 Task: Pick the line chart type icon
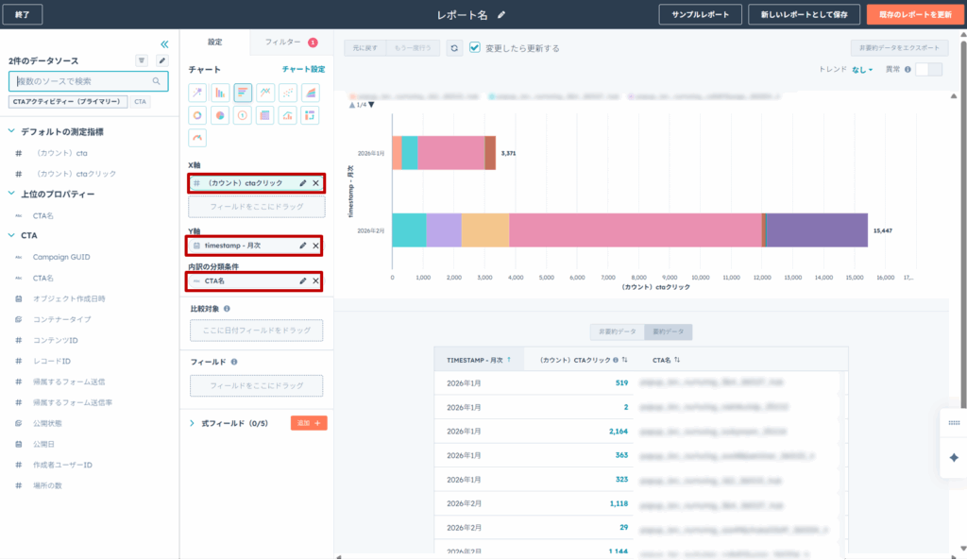click(x=265, y=93)
